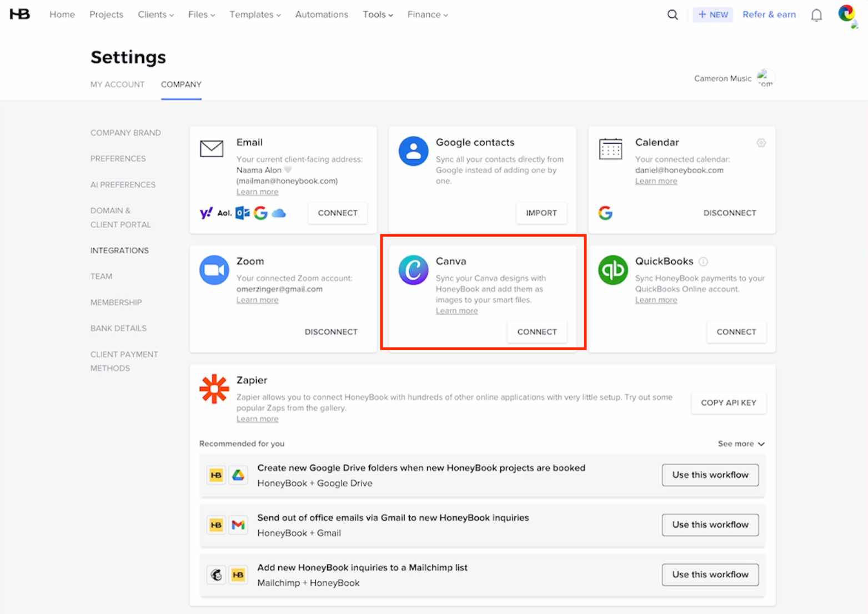Click the QuickBooks logo icon
This screenshot has width=868, height=614.
[x=613, y=270]
